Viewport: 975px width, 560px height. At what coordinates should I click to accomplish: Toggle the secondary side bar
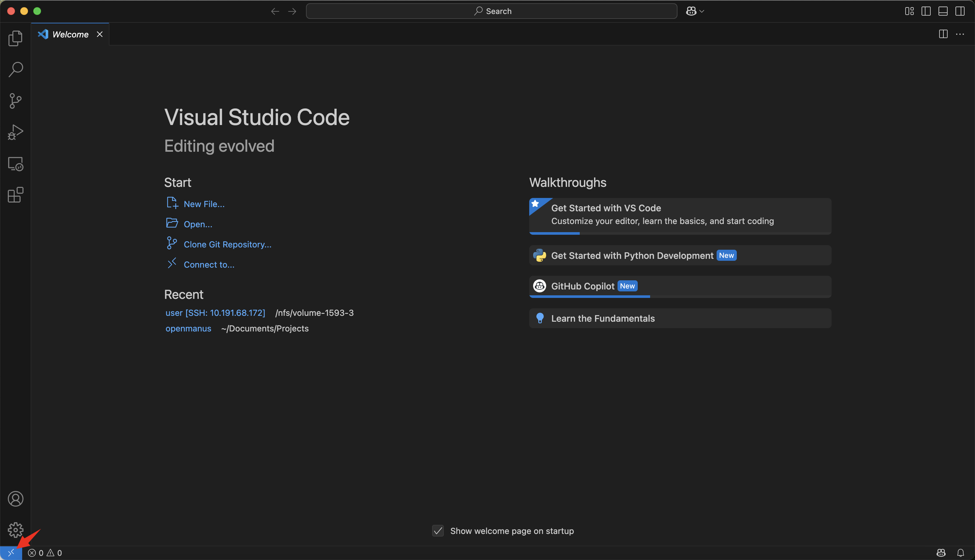960,11
